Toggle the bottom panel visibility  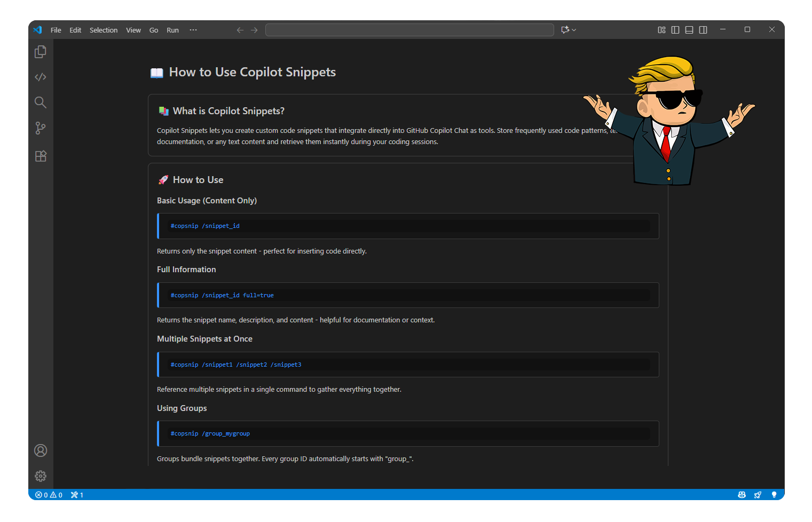click(689, 29)
